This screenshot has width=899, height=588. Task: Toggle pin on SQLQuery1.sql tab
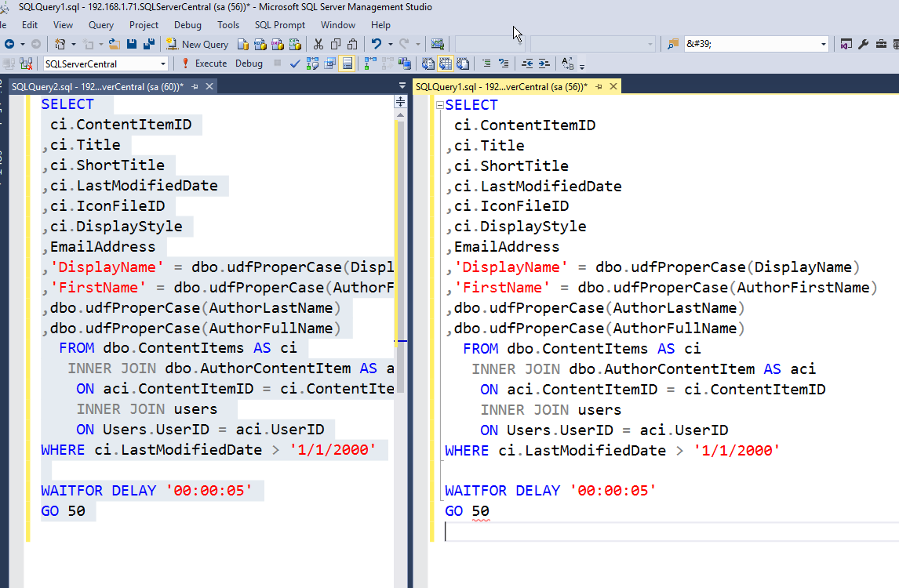point(599,86)
